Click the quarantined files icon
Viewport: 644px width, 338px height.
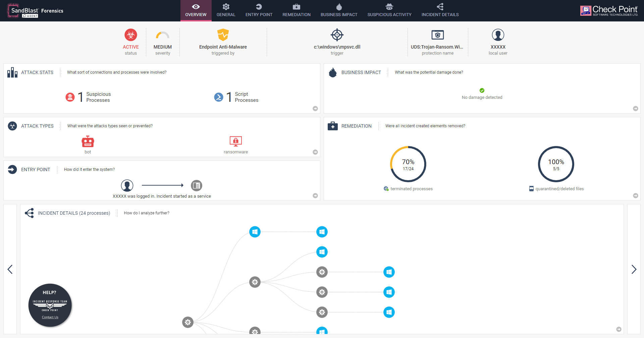tap(531, 189)
